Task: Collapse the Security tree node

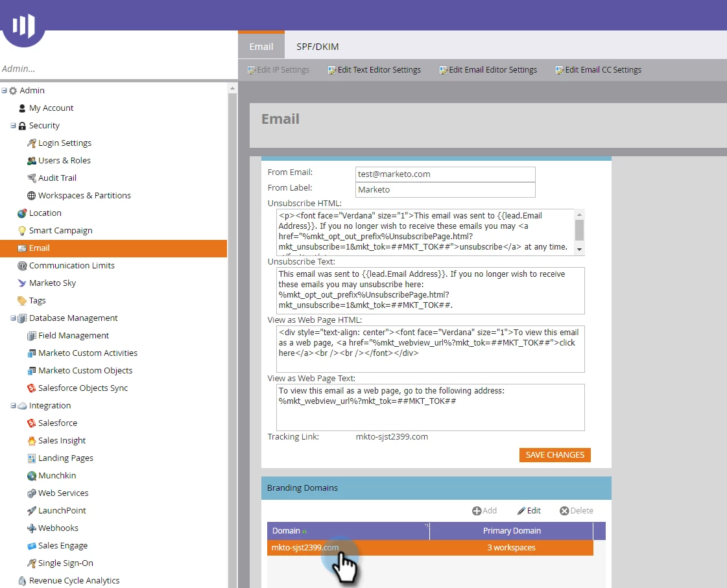Action: click(14, 126)
